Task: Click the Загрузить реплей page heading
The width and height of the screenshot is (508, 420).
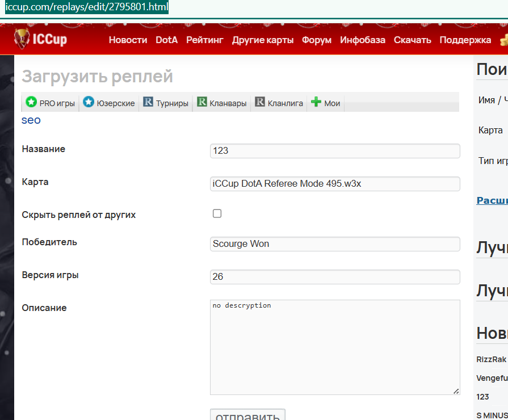Action: [97, 77]
